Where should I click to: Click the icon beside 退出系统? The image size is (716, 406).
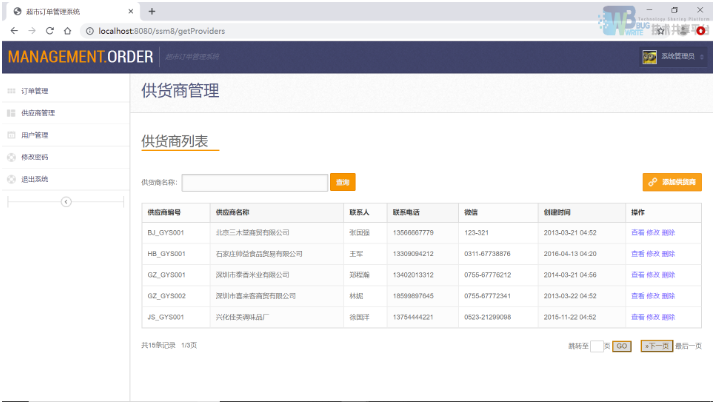pos(11,179)
